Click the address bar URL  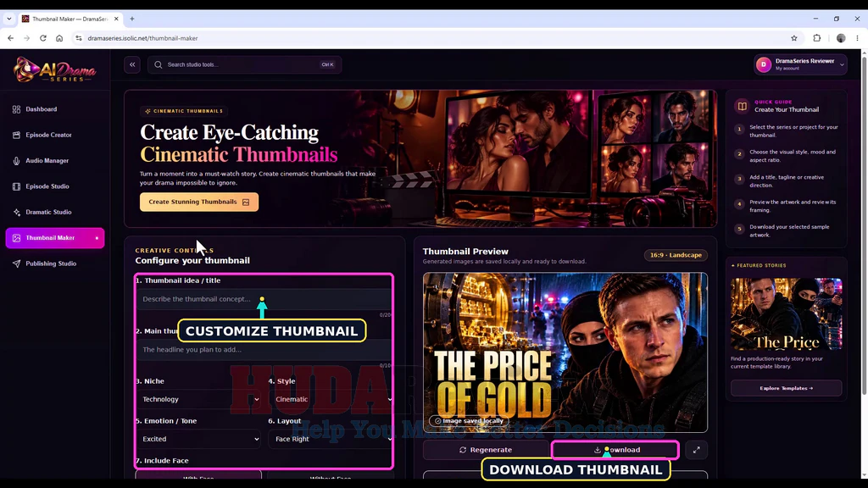tap(142, 38)
